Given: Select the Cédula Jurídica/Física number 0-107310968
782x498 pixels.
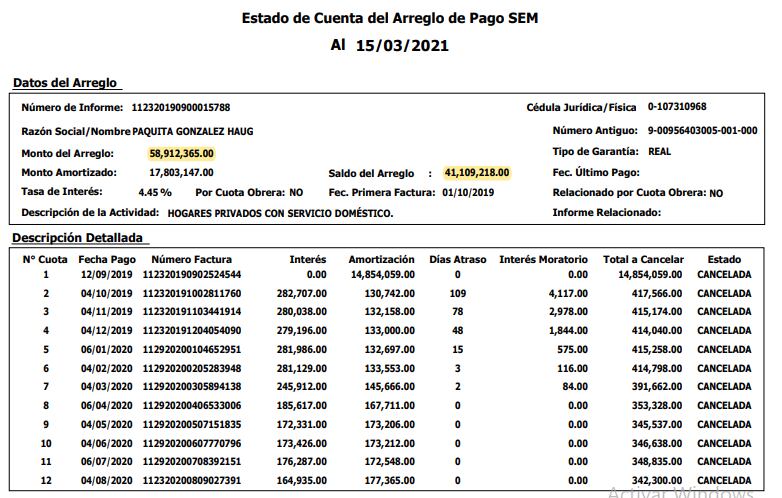Looking at the screenshot, I should 677,107.
